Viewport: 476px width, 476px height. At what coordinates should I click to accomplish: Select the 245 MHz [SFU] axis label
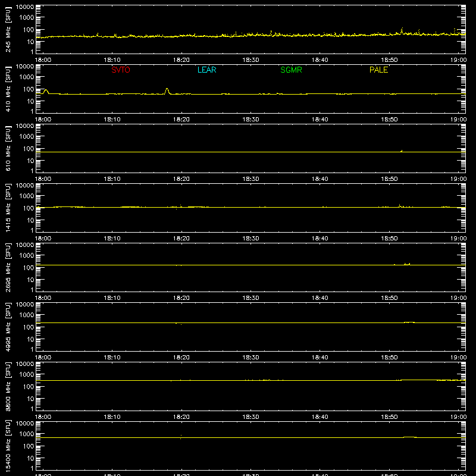pos(8,29)
